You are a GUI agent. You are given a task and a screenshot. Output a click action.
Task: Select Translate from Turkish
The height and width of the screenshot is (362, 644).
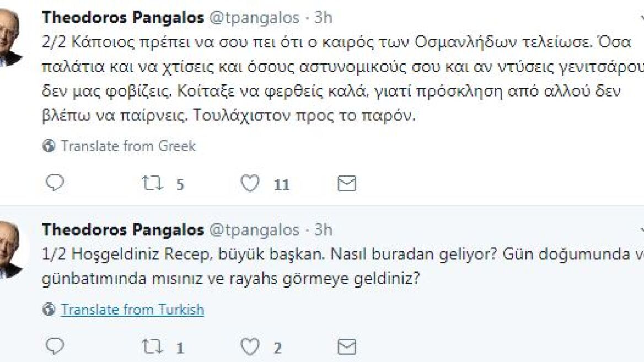click(132, 309)
